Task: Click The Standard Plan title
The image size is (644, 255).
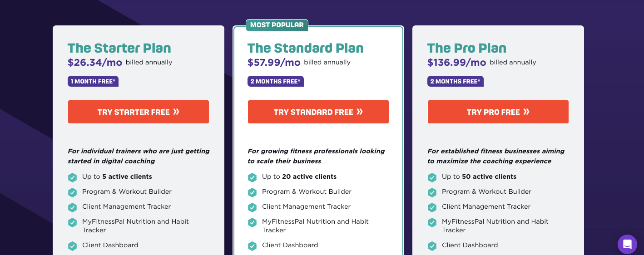Action: pos(306,48)
